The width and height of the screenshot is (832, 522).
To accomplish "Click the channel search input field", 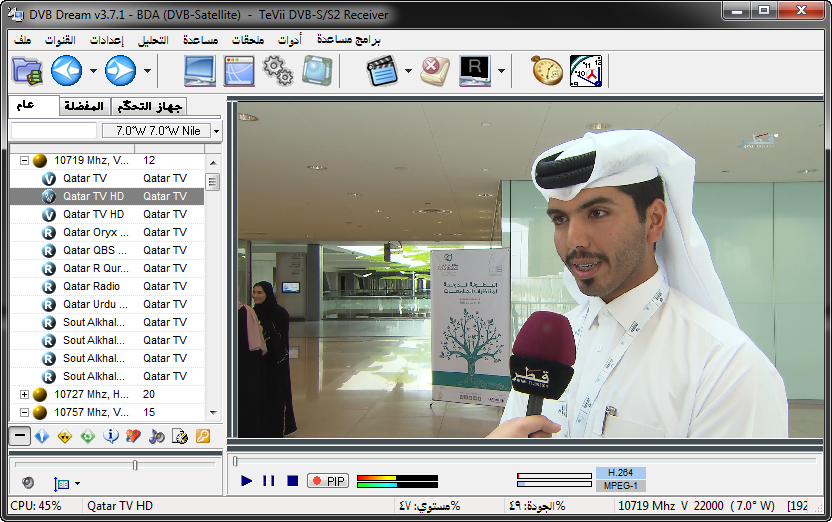I will [54, 130].
